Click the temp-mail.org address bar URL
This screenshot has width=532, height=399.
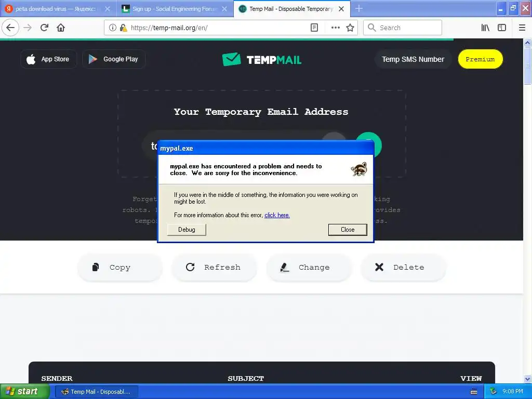pyautogui.click(x=169, y=28)
